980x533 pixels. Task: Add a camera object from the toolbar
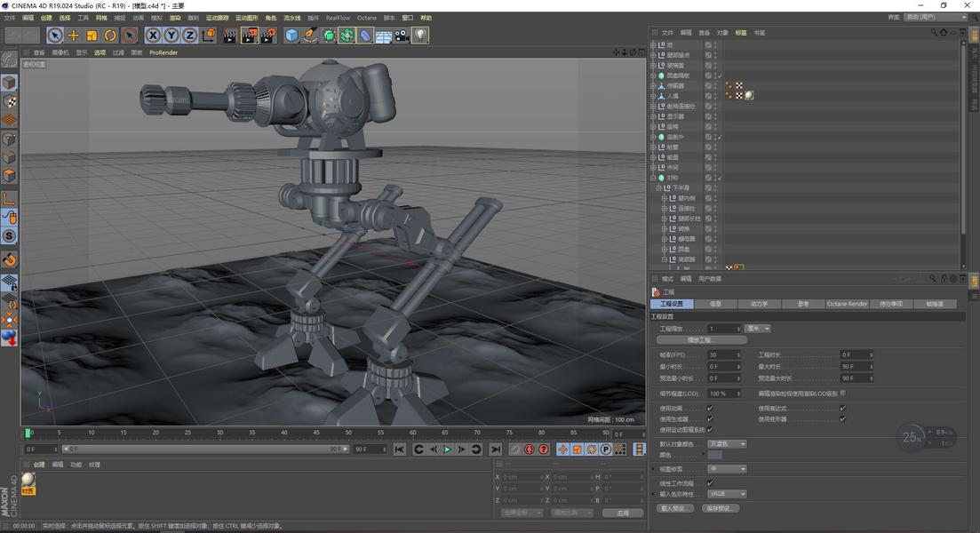click(x=402, y=36)
